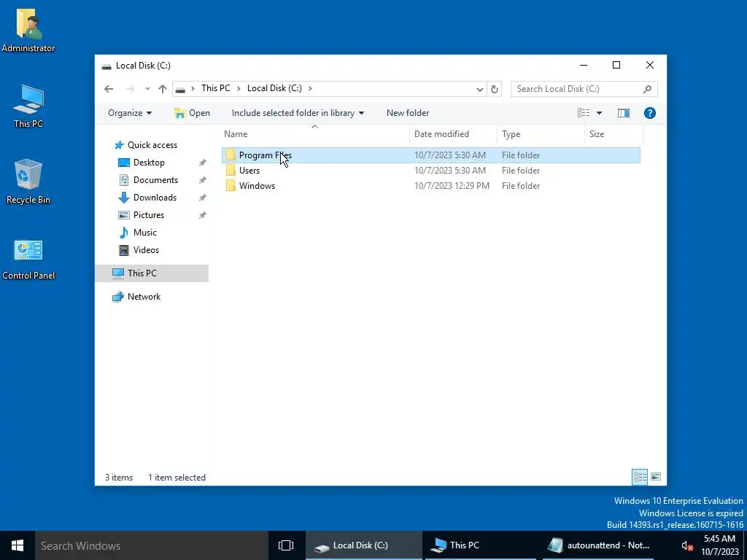Open Videos in navigation pane
747x560 pixels.
146,250
